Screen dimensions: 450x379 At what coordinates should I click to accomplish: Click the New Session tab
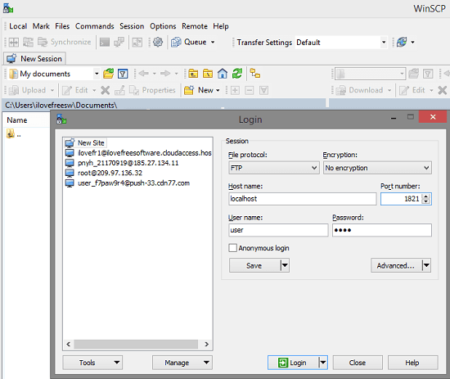[35, 59]
